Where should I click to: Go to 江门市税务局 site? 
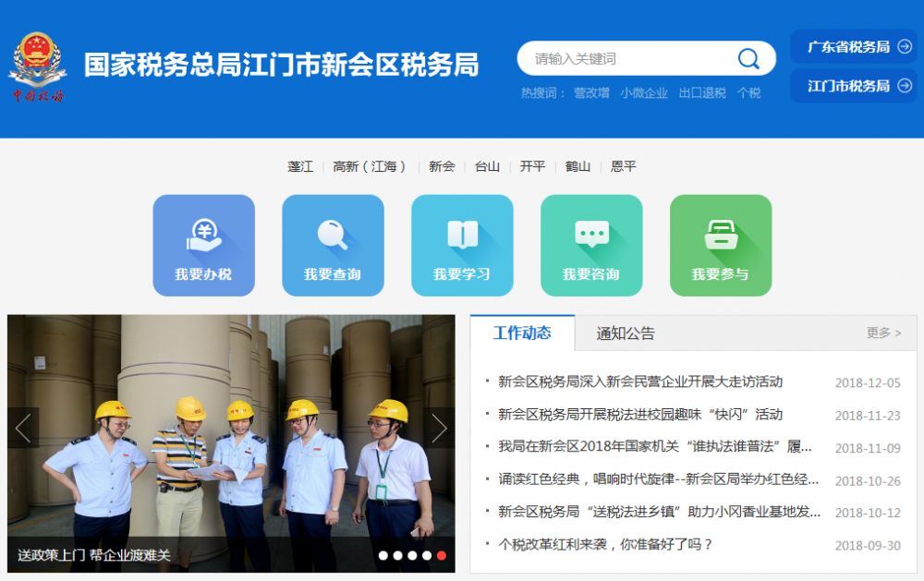tap(853, 86)
